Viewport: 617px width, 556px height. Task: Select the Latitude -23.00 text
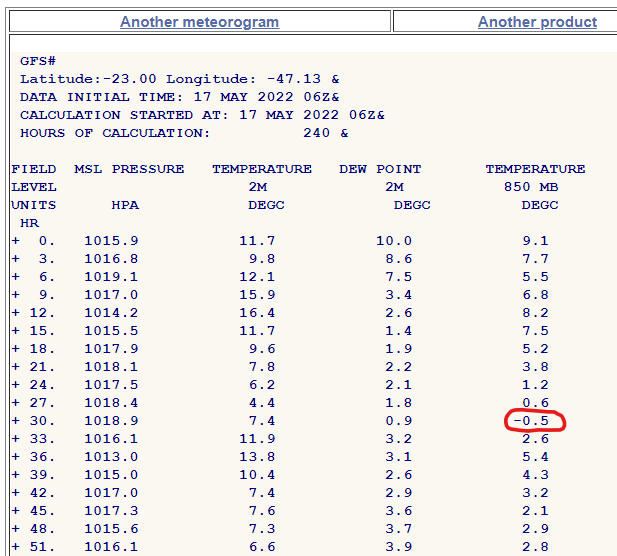pos(88,79)
